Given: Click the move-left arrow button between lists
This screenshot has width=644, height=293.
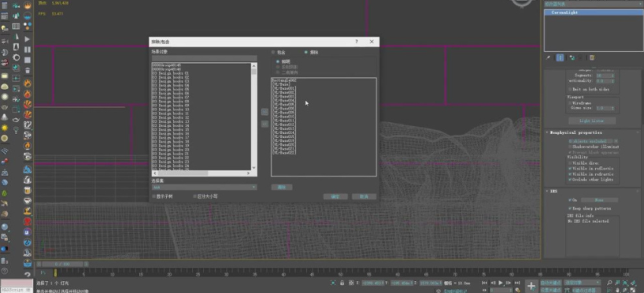Looking at the screenshot, I should (265, 124).
